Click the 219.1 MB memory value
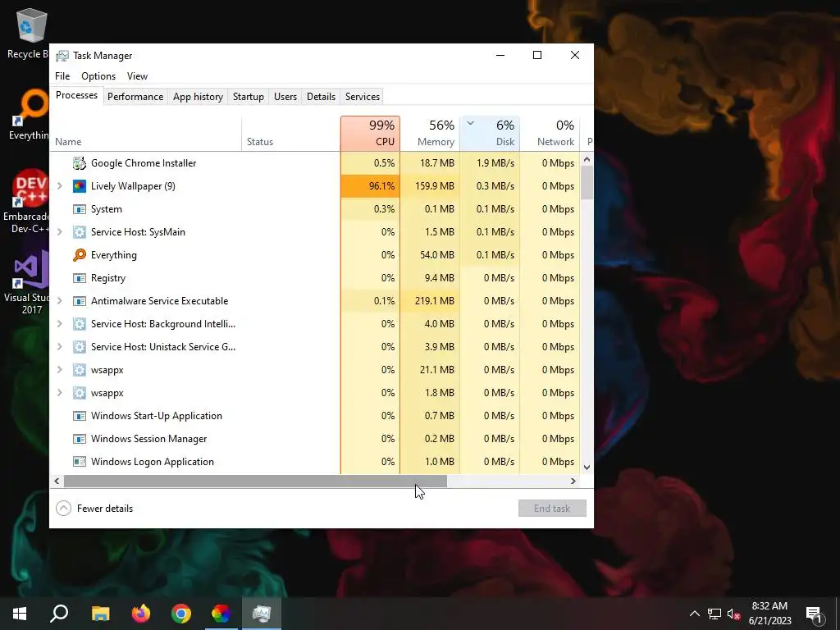The image size is (840, 630). pyautogui.click(x=435, y=301)
